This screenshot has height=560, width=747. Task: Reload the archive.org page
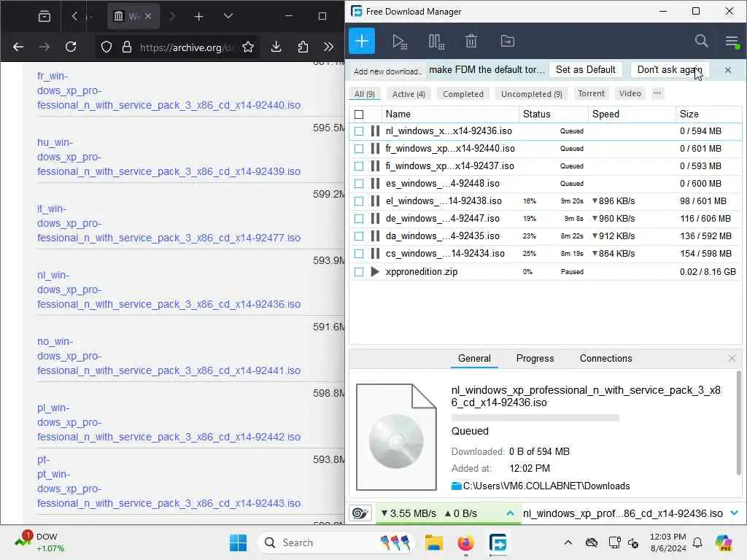pyautogui.click(x=71, y=47)
